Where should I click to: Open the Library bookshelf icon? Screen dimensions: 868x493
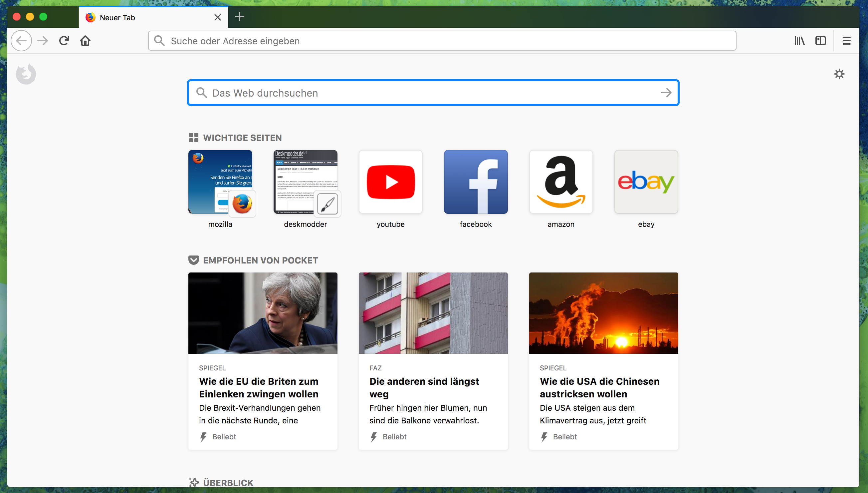pos(800,41)
